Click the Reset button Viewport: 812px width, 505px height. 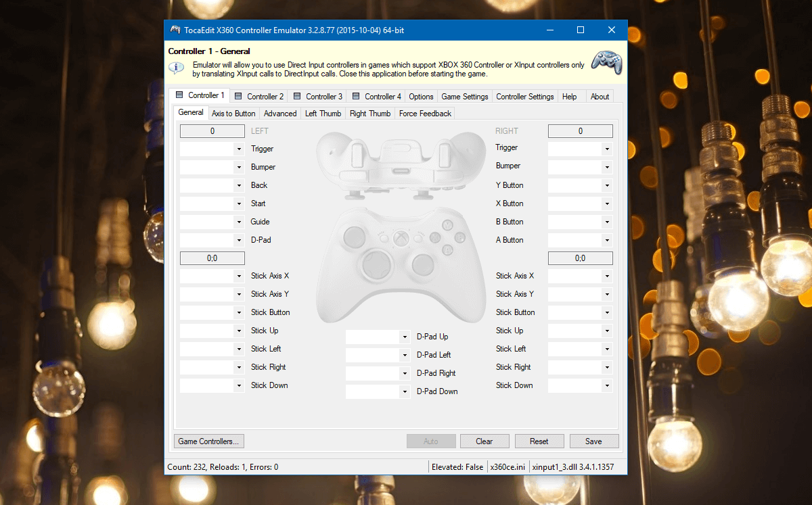539,441
